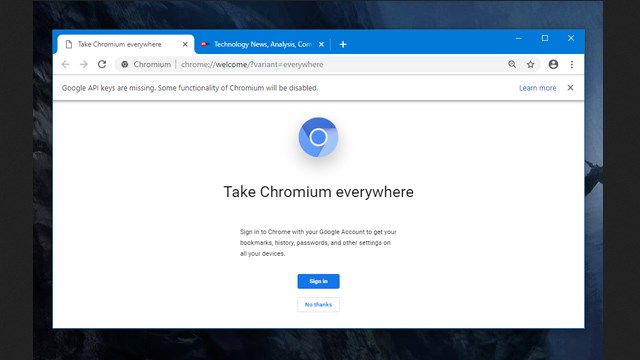Open the profile avatar menu
Screen dimensions: 640x360
tap(553, 64)
